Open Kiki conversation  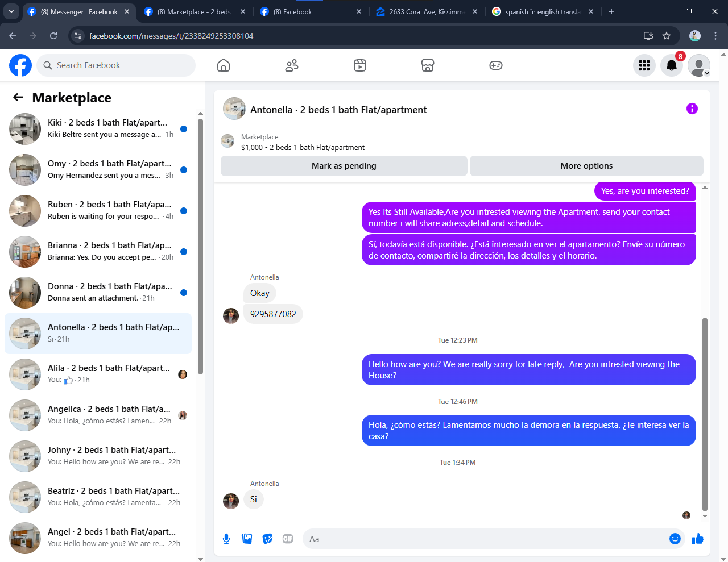coord(98,129)
